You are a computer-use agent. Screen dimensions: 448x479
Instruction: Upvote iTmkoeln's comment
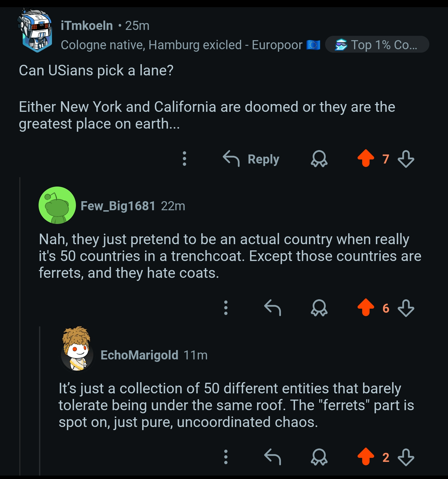pos(366,159)
